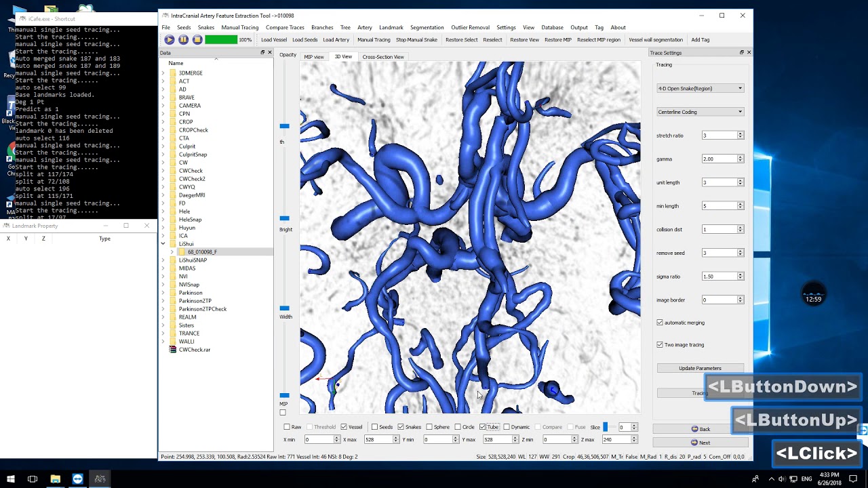Click the Update Parameters button
The width and height of the screenshot is (868, 488).
(700, 368)
